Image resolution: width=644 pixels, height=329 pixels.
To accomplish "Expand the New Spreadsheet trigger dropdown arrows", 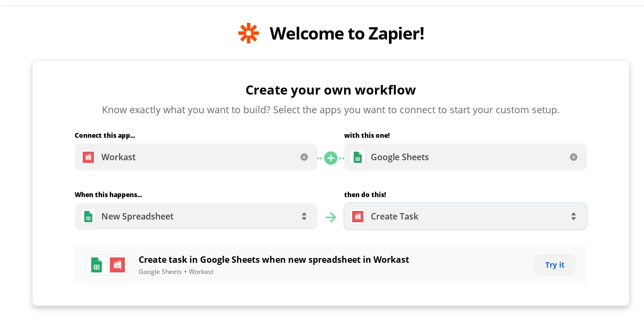I will click(304, 216).
